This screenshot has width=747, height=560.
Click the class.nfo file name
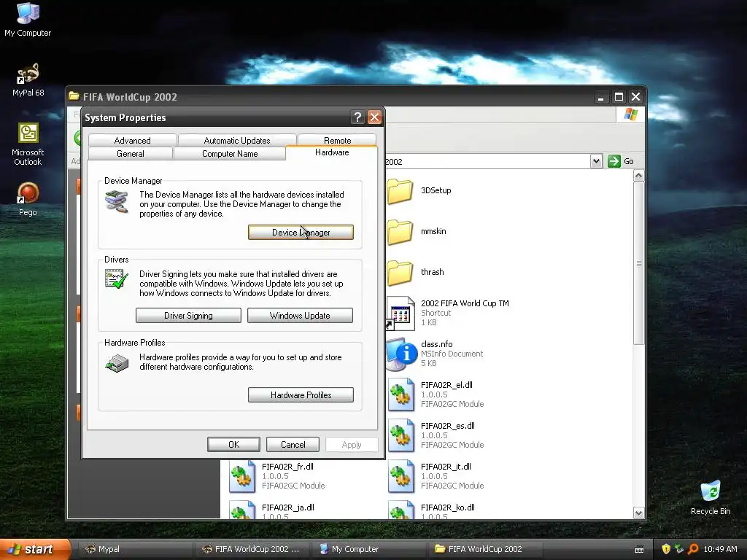pyautogui.click(x=436, y=344)
